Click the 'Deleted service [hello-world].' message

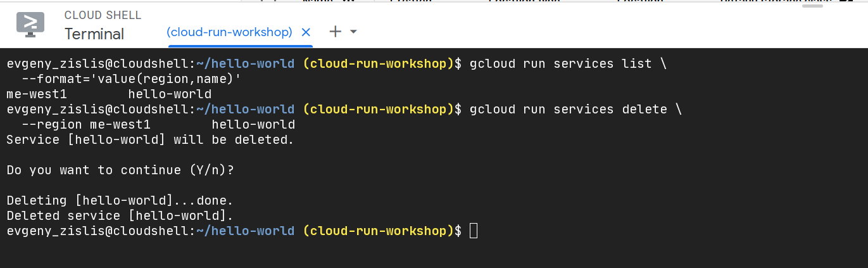(x=120, y=216)
